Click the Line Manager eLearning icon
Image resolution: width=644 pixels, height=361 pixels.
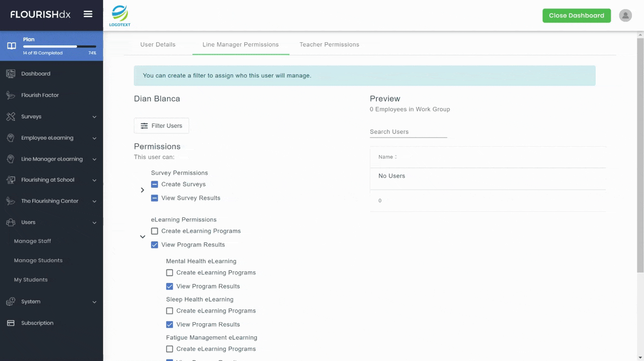click(x=11, y=159)
